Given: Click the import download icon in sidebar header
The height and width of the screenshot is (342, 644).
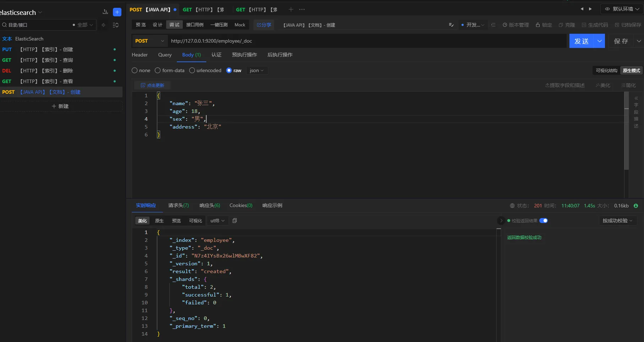Looking at the screenshot, I should coord(105,12).
